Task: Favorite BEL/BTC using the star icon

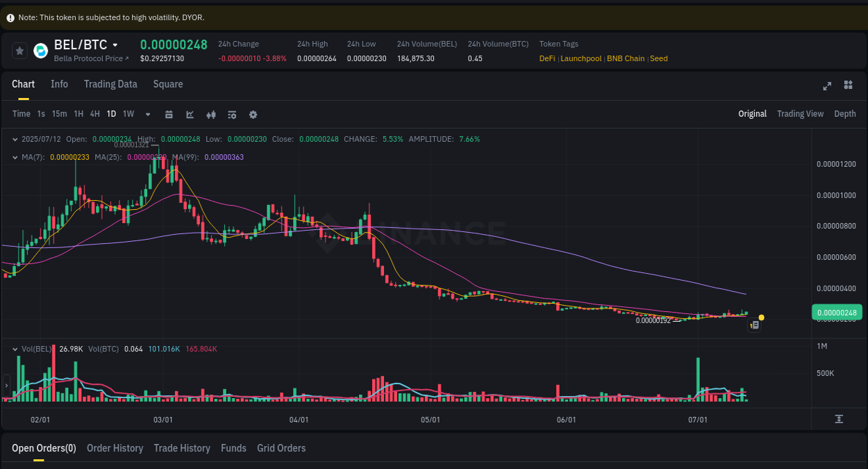Action: [19, 50]
